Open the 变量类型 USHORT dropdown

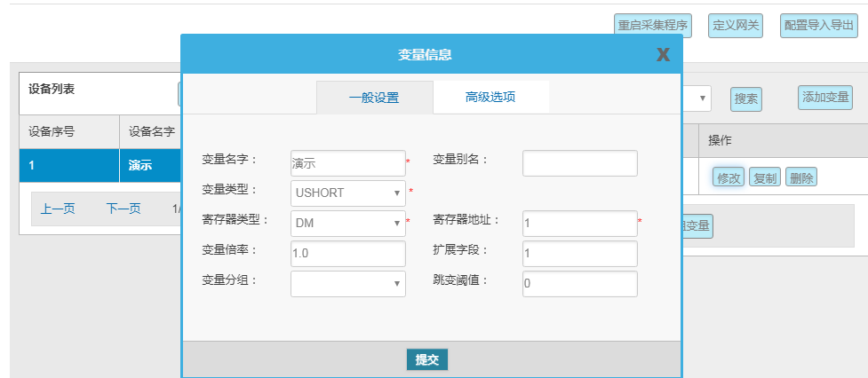[348, 193]
